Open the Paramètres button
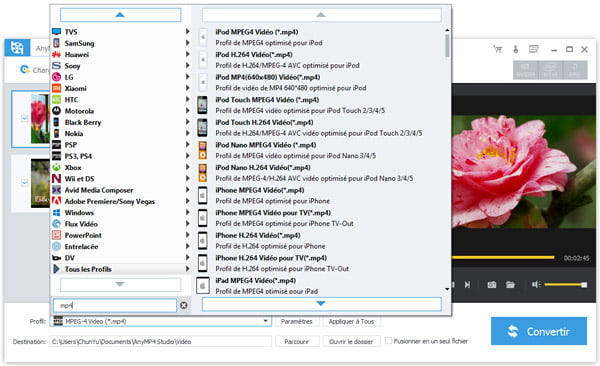The image size is (600, 366). coord(297,321)
